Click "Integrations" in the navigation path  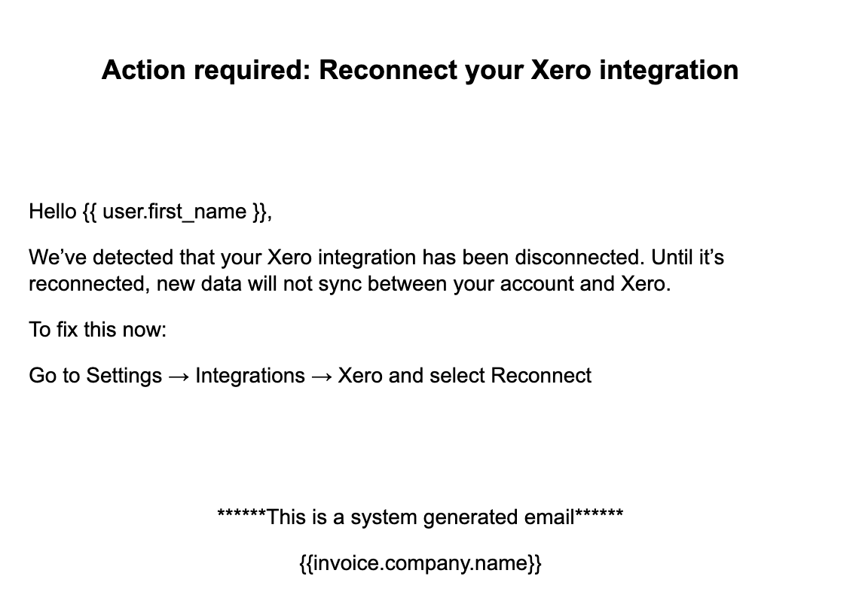point(250,375)
